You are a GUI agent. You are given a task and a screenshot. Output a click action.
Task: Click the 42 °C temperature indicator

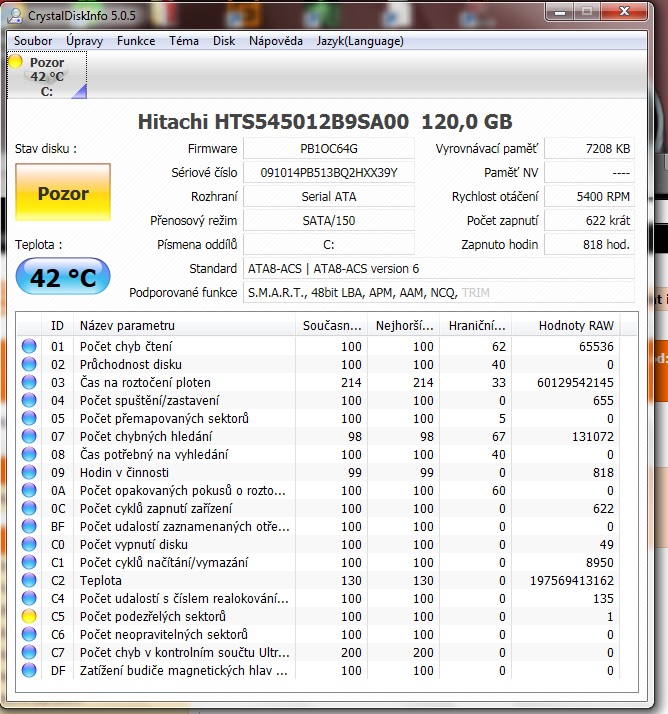63,276
